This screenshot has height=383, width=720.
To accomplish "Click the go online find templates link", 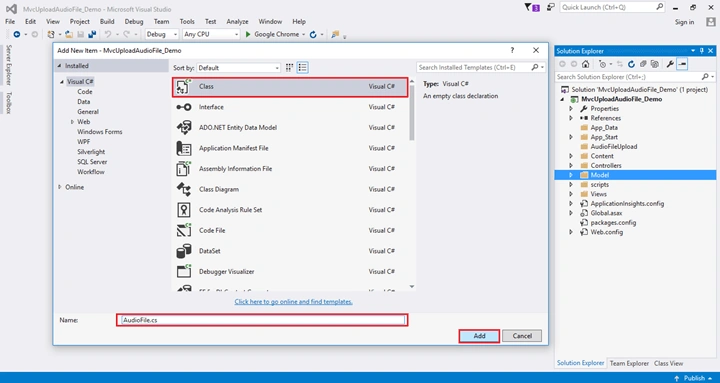I will [293, 302].
